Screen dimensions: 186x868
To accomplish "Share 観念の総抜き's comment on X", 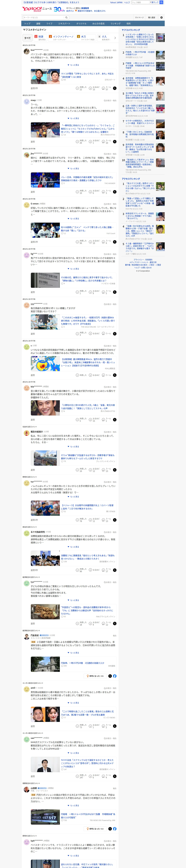I will click(x=115, y=470).
